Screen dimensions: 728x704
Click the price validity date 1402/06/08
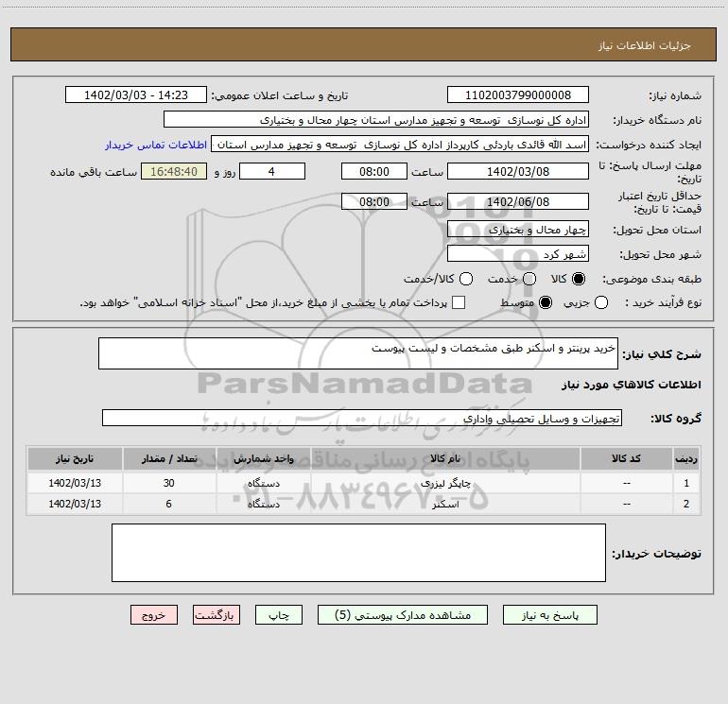click(x=518, y=201)
